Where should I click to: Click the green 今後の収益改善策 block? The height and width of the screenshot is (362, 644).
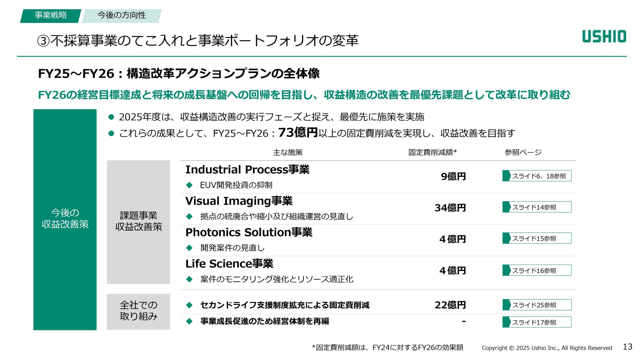coord(65,219)
